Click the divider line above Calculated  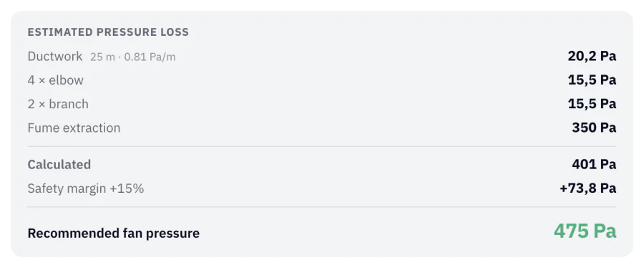[322, 146]
